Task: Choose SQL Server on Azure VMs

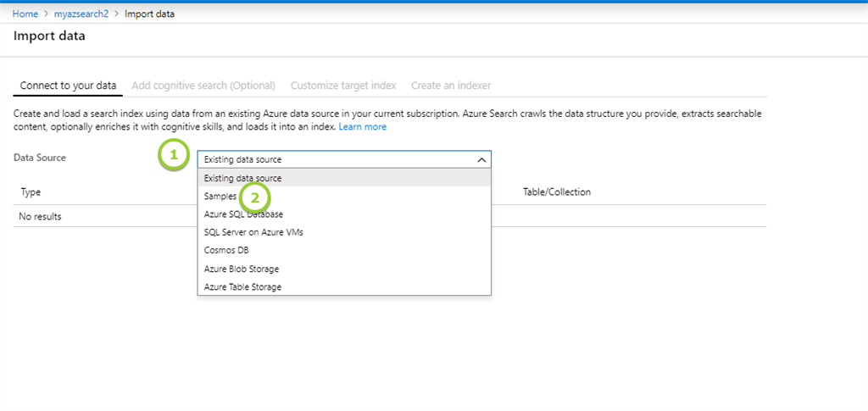Action: coord(344,232)
